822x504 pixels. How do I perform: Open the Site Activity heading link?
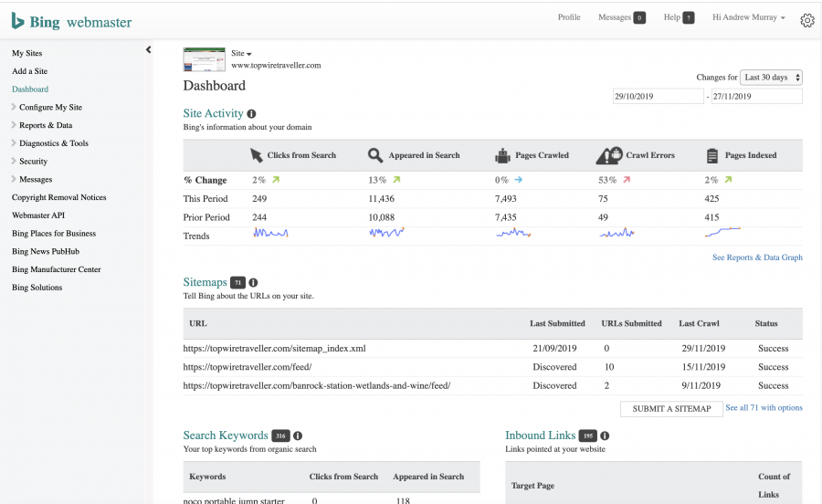[214, 114]
